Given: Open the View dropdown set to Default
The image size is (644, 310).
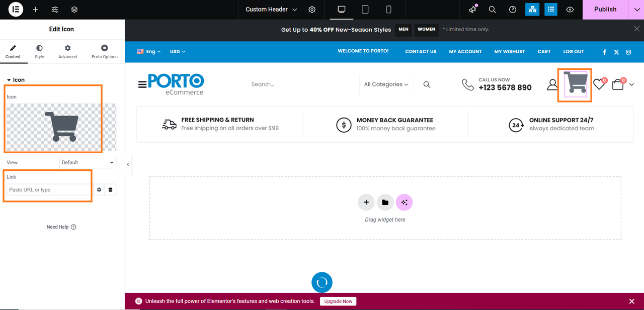Looking at the screenshot, I should [88, 162].
